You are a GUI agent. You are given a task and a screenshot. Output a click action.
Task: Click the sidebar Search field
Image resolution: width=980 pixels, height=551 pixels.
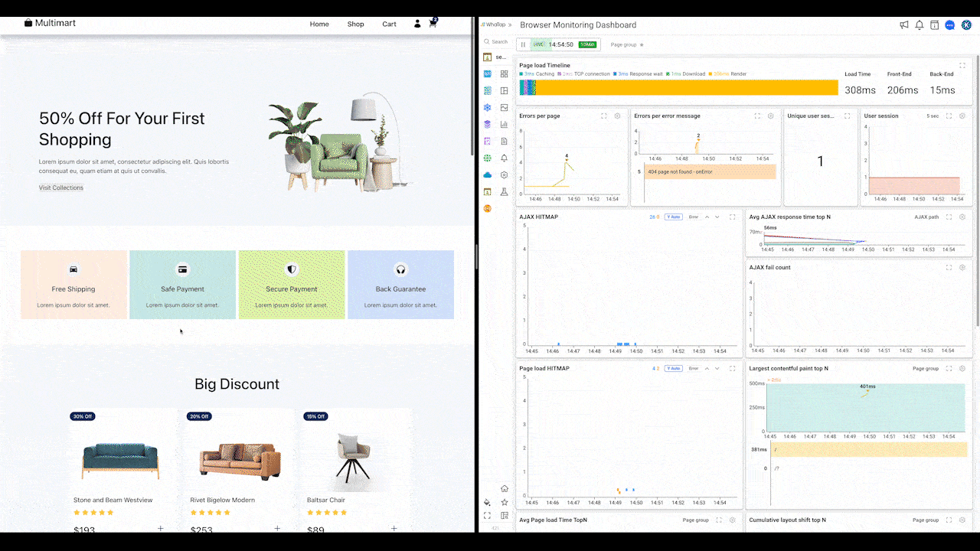pos(495,42)
